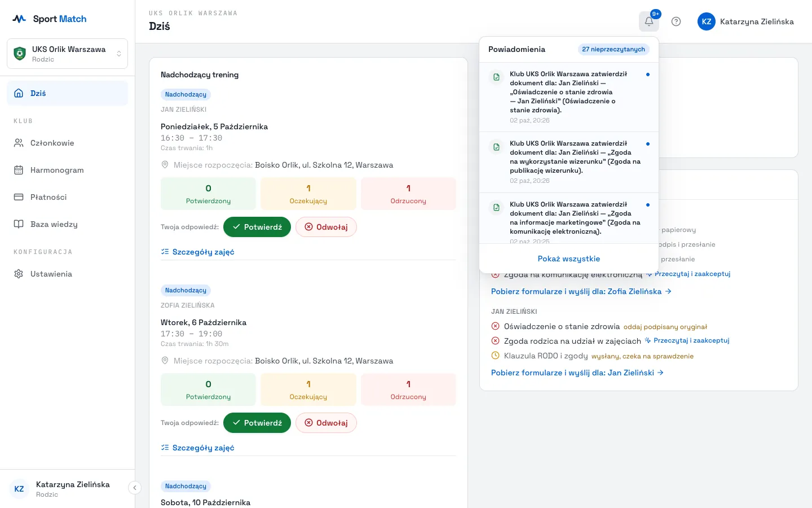Open Płatności in the sidebar
This screenshot has width=812, height=508.
point(68,197)
